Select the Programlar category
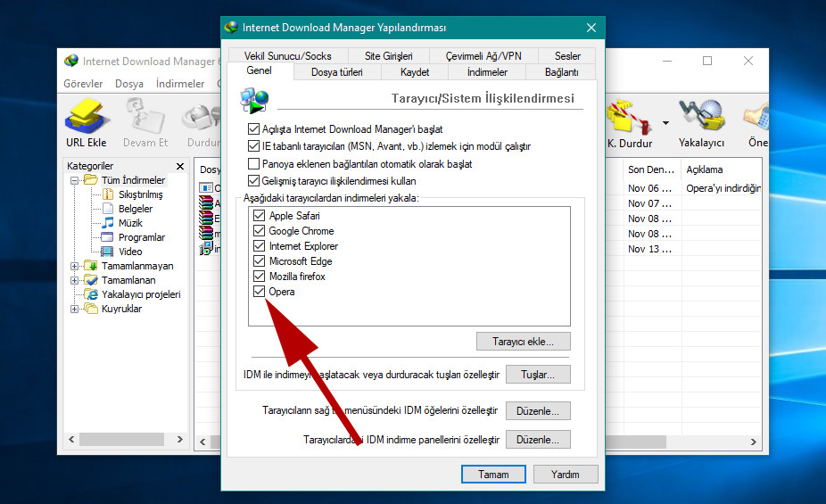The width and height of the screenshot is (826, 504). point(142,237)
